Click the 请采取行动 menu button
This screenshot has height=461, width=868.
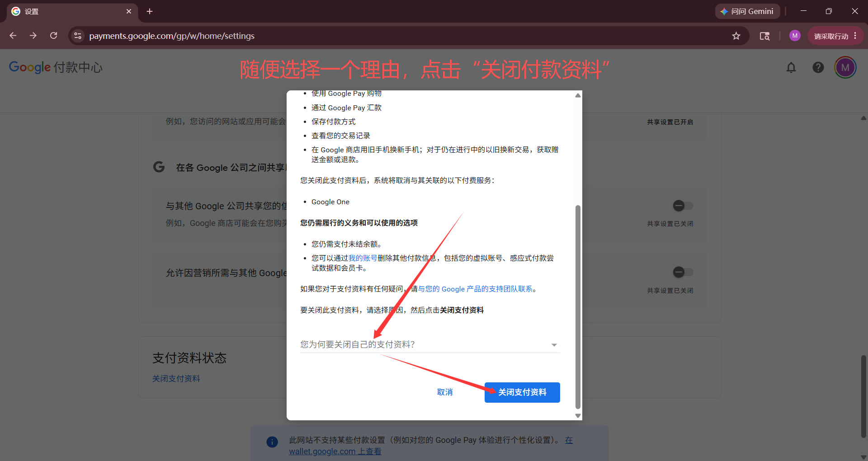click(x=835, y=36)
